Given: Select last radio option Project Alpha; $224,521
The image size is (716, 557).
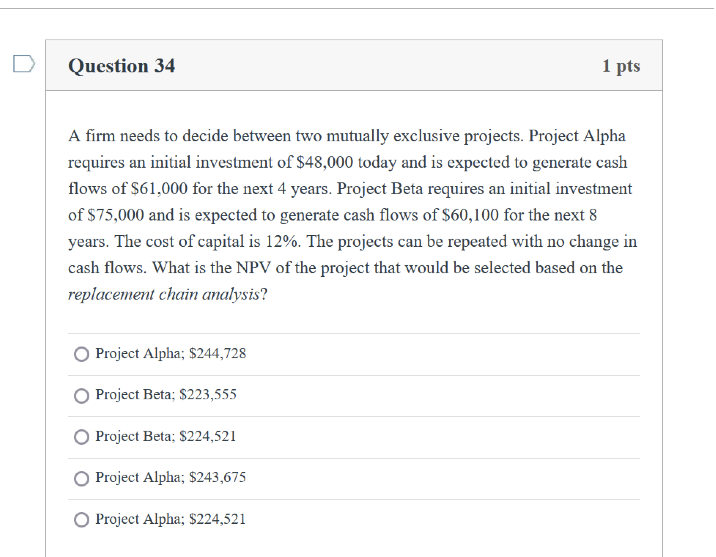Looking at the screenshot, I should tap(81, 519).
